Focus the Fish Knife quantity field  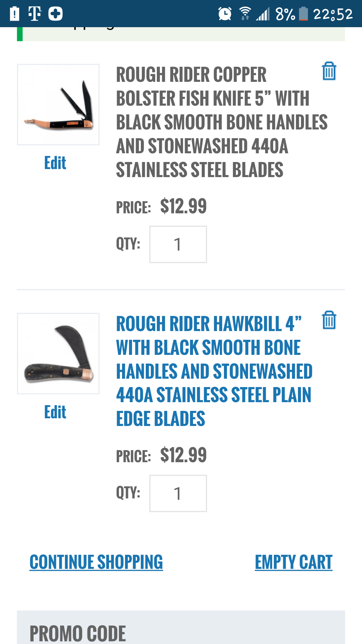(178, 244)
